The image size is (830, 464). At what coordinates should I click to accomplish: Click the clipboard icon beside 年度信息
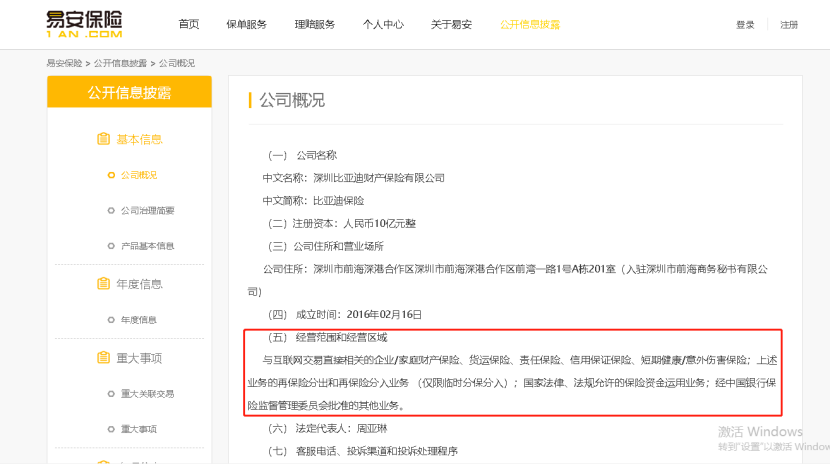click(x=103, y=284)
